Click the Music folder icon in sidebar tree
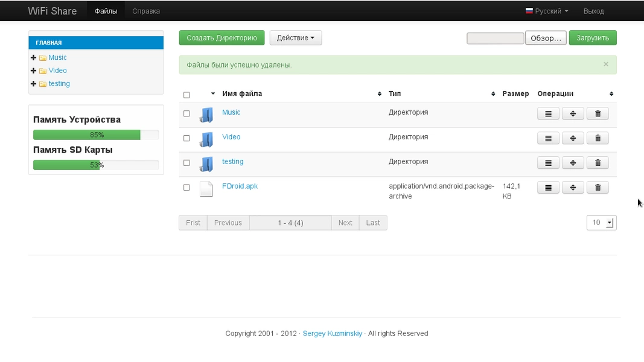This screenshot has height=362, width=644. pos(43,58)
